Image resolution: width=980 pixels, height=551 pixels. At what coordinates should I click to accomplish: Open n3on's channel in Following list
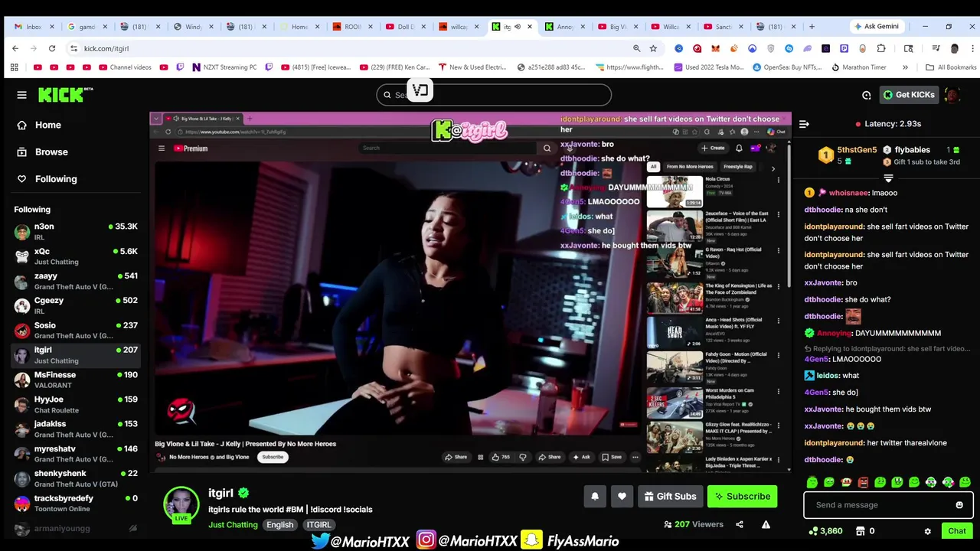[x=75, y=232]
